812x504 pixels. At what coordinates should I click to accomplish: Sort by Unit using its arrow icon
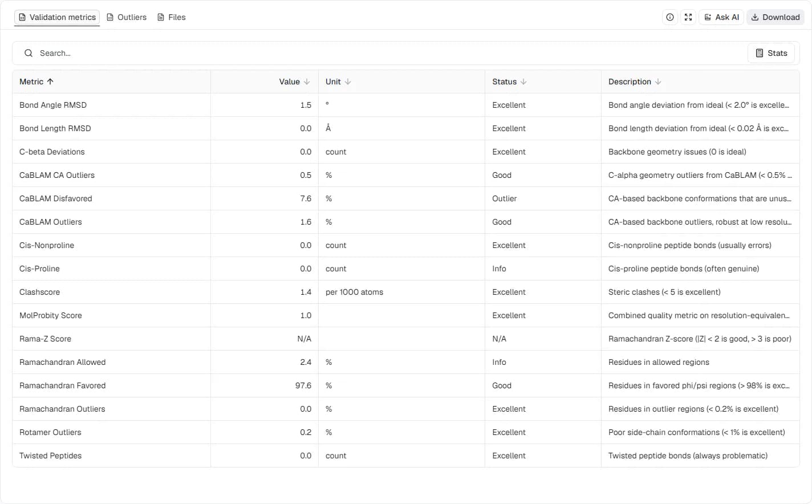pos(348,82)
